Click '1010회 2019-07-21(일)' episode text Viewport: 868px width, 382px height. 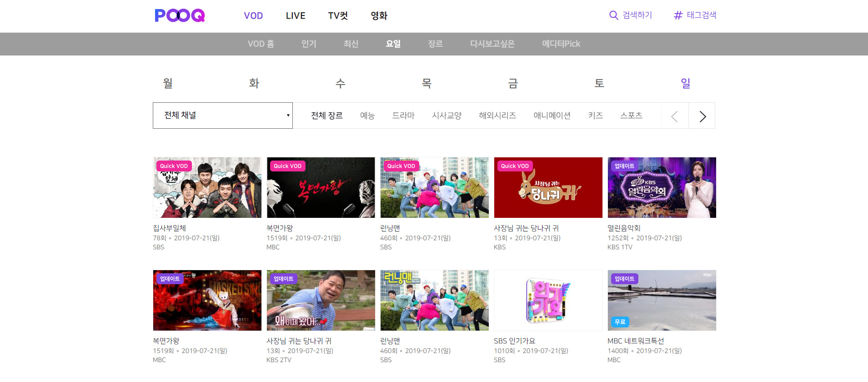(531, 351)
